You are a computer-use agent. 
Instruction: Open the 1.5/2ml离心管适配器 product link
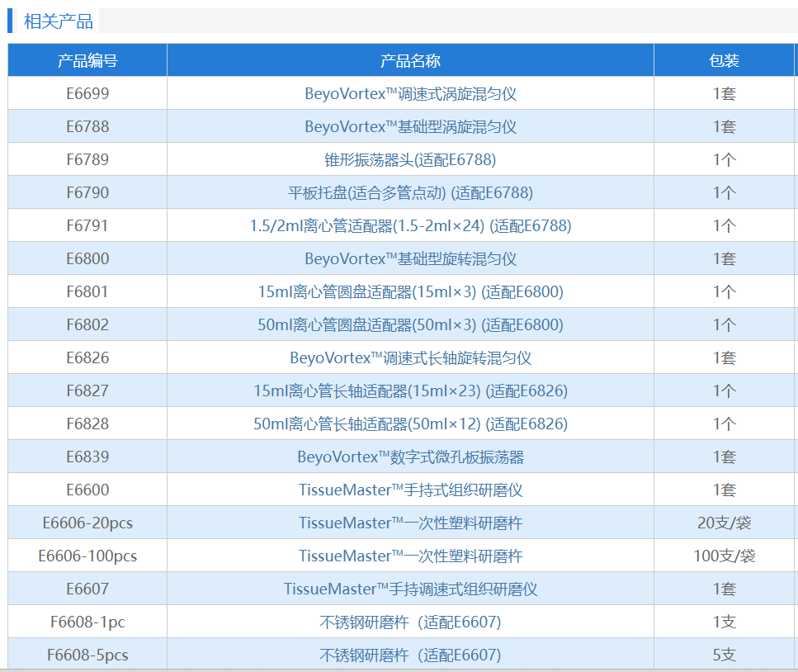click(410, 225)
